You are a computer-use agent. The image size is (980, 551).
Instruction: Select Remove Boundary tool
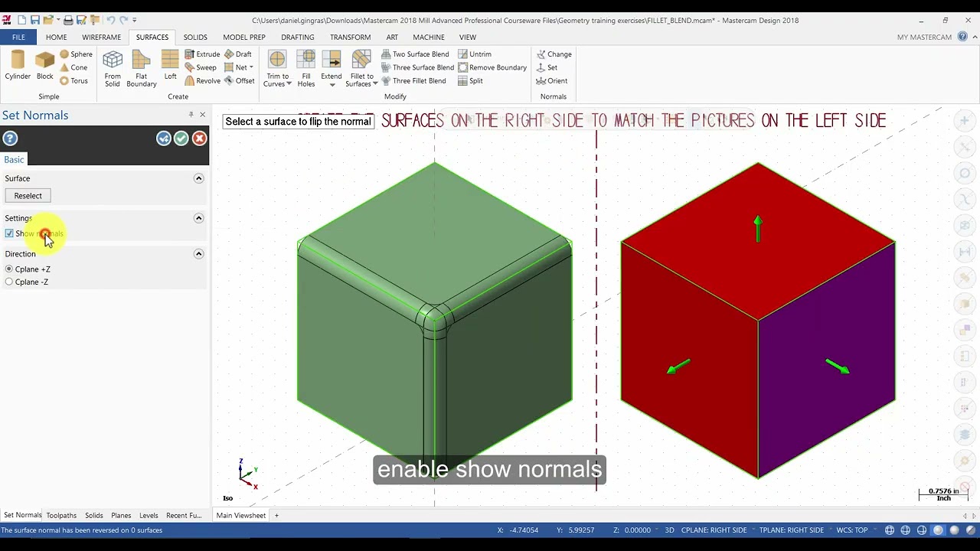click(492, 67)
